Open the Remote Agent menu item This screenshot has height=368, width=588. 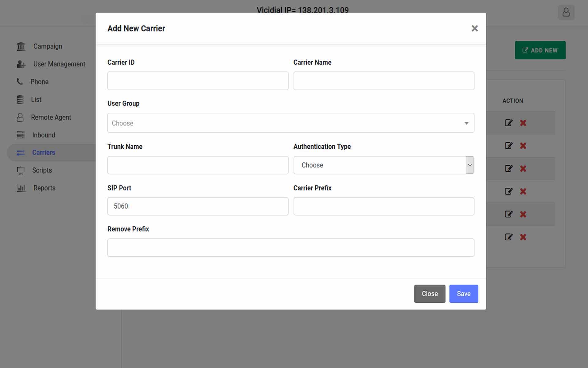51,117
